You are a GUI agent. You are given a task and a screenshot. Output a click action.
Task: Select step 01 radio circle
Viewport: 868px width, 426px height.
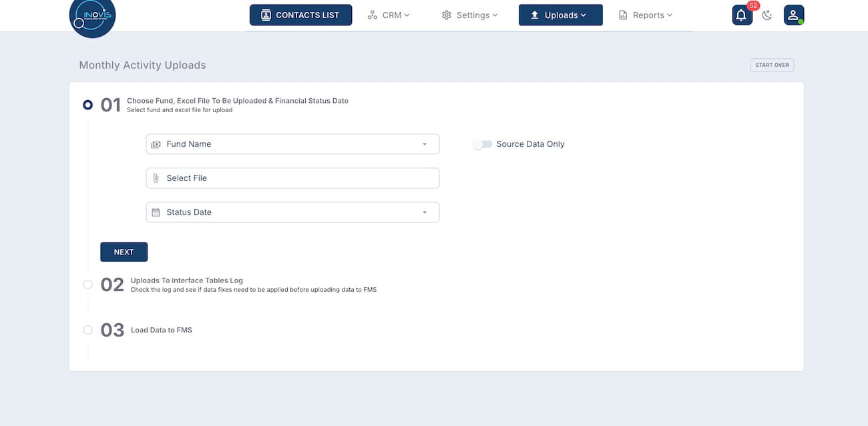point(87,105)
